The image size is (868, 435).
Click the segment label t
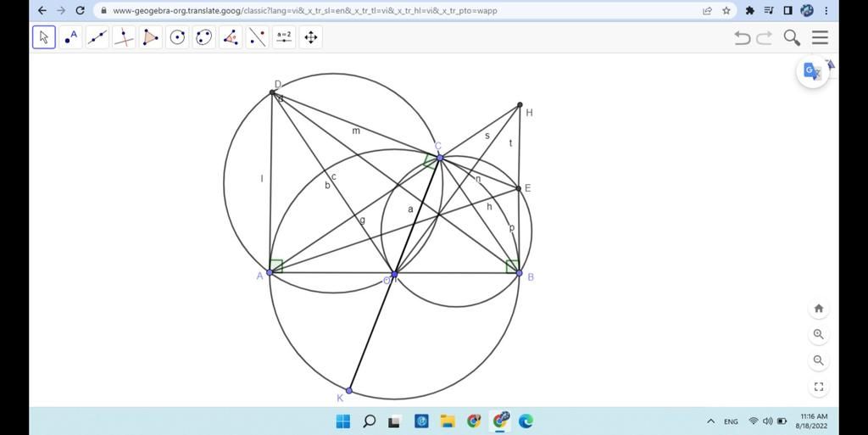point(510,143)
